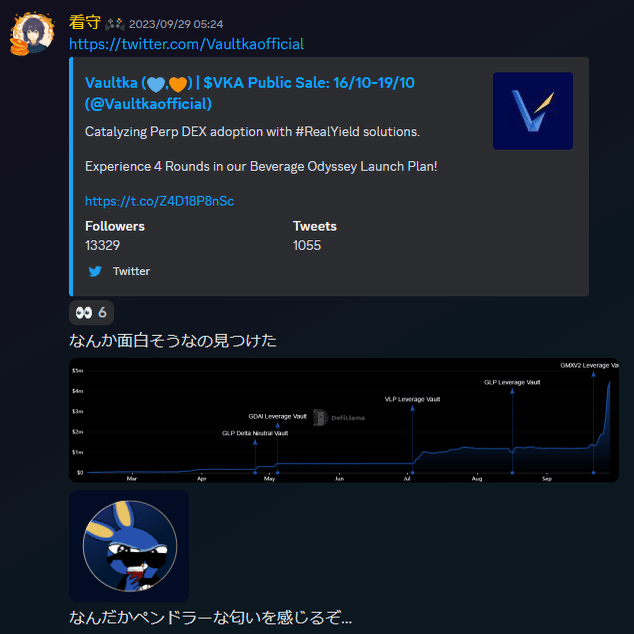Click the blue heart emoji in title
Screen dimensions: 634x634
156,84
